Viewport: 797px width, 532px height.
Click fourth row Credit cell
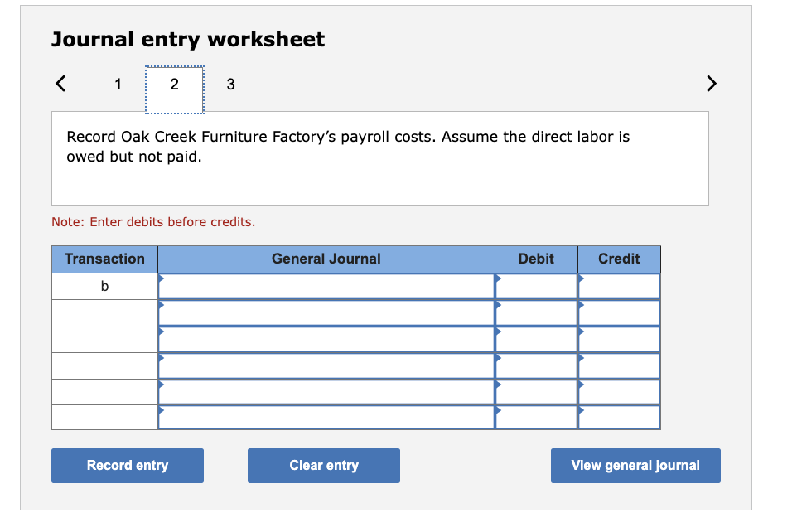point(619,365)
